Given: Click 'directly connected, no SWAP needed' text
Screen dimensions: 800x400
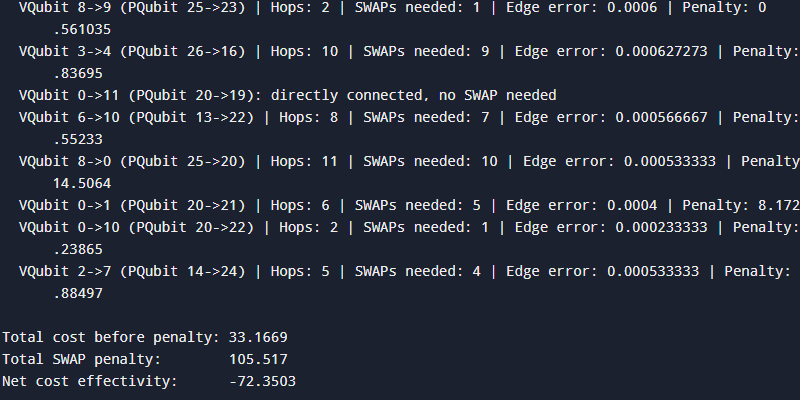Looking at the screenshot, I should [x=413, y=95].
